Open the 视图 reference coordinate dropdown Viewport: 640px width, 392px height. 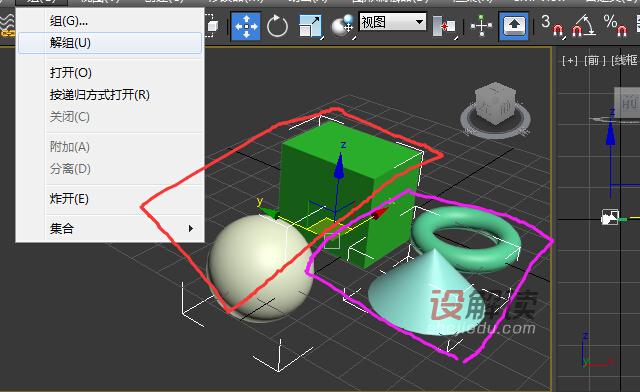(393, 22)
